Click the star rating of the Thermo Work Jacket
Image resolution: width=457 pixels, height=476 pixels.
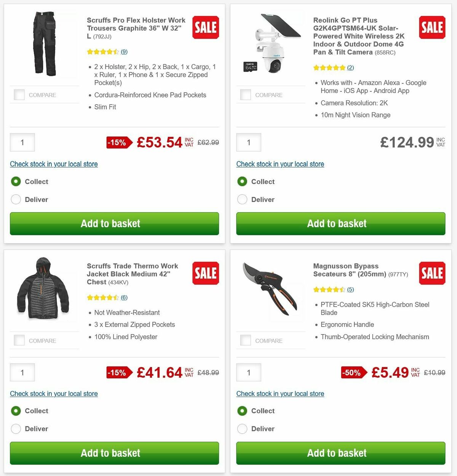coord(103,297)
